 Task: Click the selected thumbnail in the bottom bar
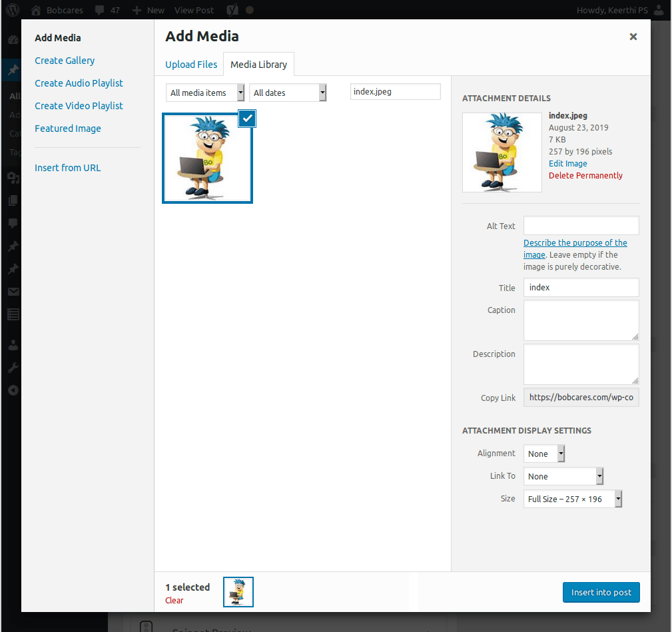point(238,592)
